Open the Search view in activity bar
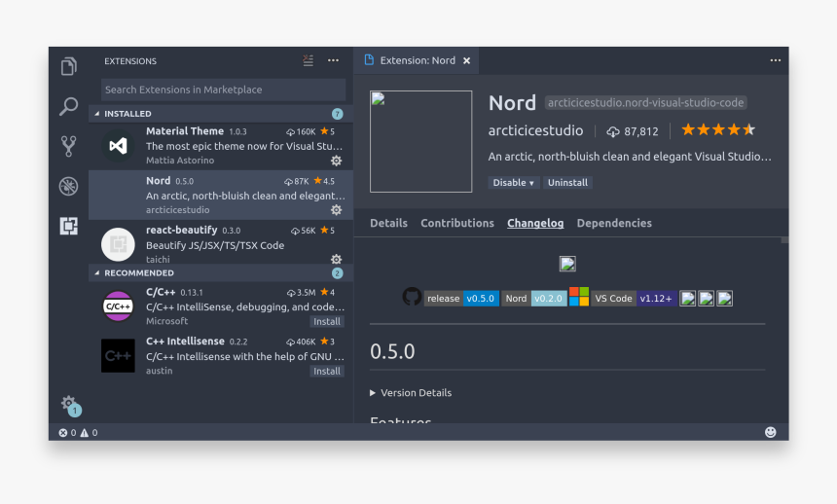Image resolution: width=837 pixels, height=504 pixels. click(68, 106)
